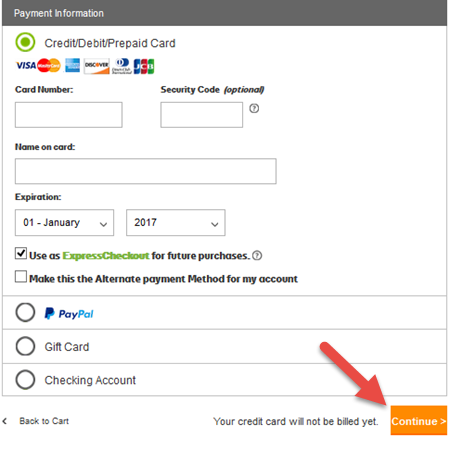Check Make this the Alternate payment Method
The image size is (450, 450).
click(x=21, y=277)
